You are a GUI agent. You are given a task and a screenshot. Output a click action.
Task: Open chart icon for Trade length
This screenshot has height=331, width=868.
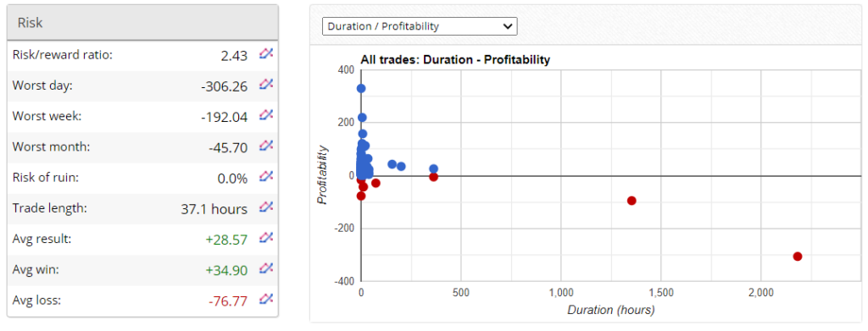point(266,207)
